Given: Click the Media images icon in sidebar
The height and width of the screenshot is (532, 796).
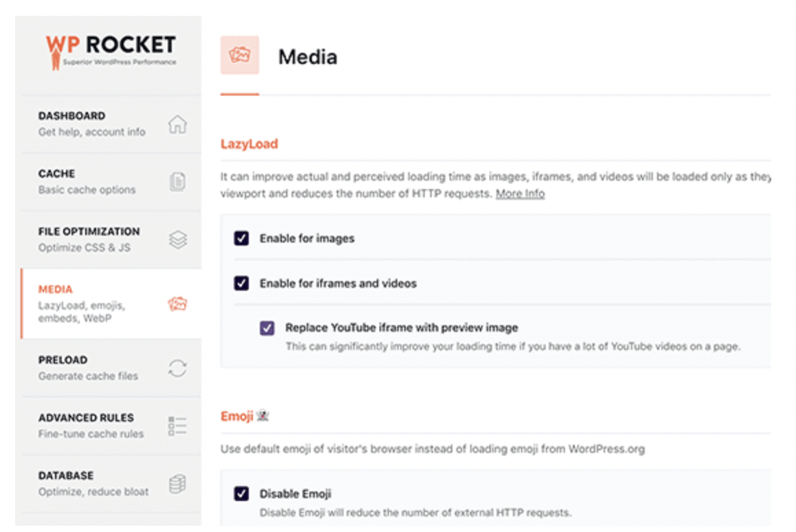Looking at the screenshot, I should coord(177,304).
